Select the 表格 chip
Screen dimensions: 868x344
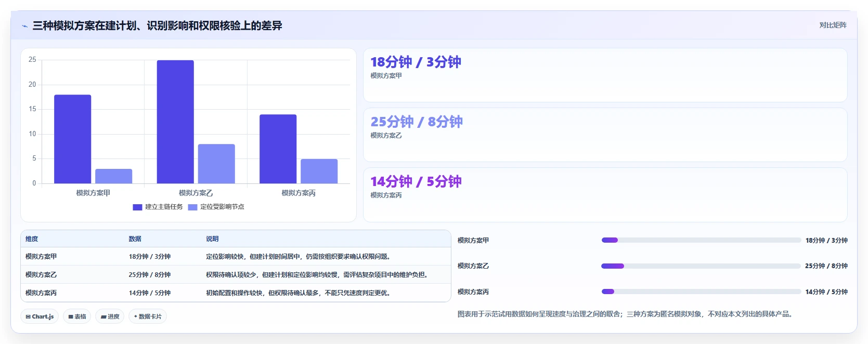pyautogui.click(x=77, y=316)
